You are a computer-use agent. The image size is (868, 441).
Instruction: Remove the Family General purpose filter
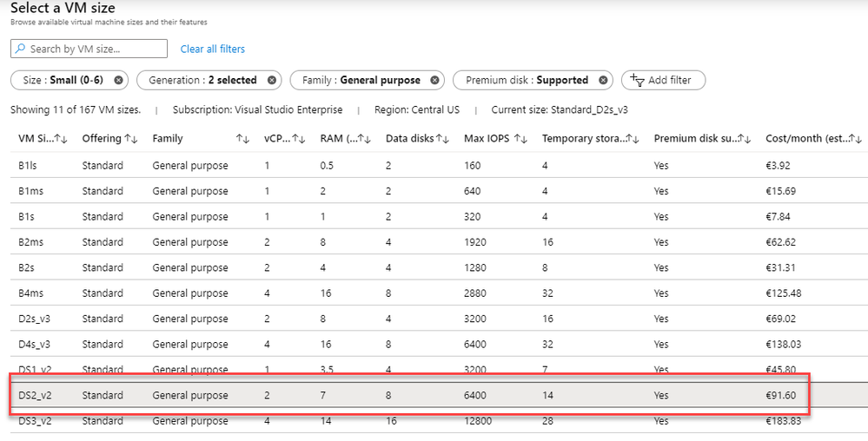tap(434, 80)
